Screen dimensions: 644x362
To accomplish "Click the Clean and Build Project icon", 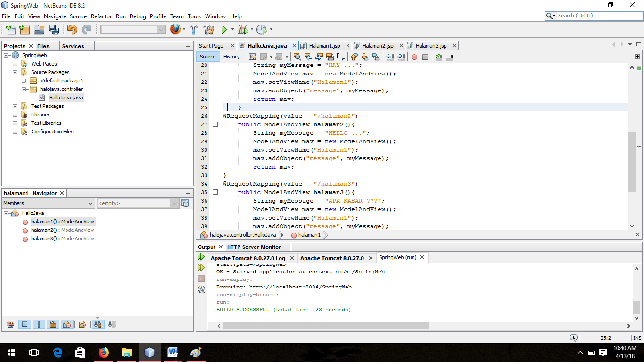I will [x=208, y=30].
